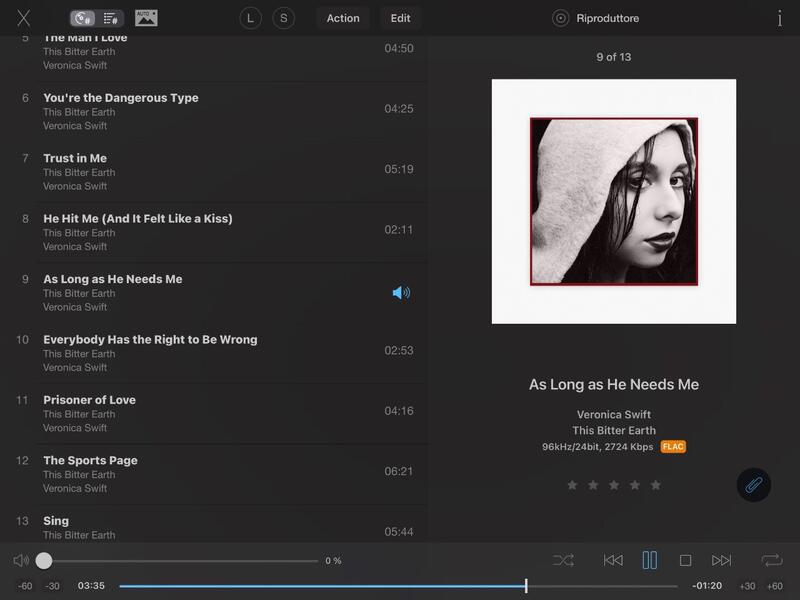The image size is (800, 600).
Task: Skip to next track
Action: point(721,561)
